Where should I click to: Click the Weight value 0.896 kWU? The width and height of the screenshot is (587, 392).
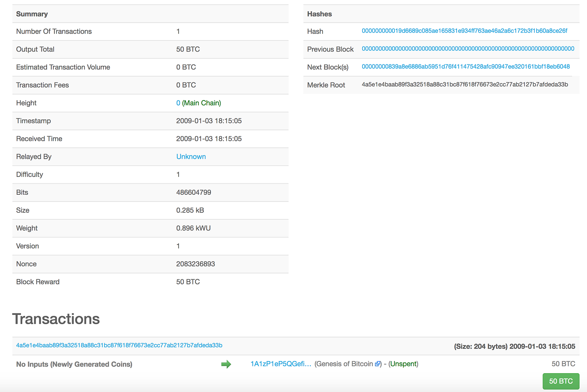193,228
